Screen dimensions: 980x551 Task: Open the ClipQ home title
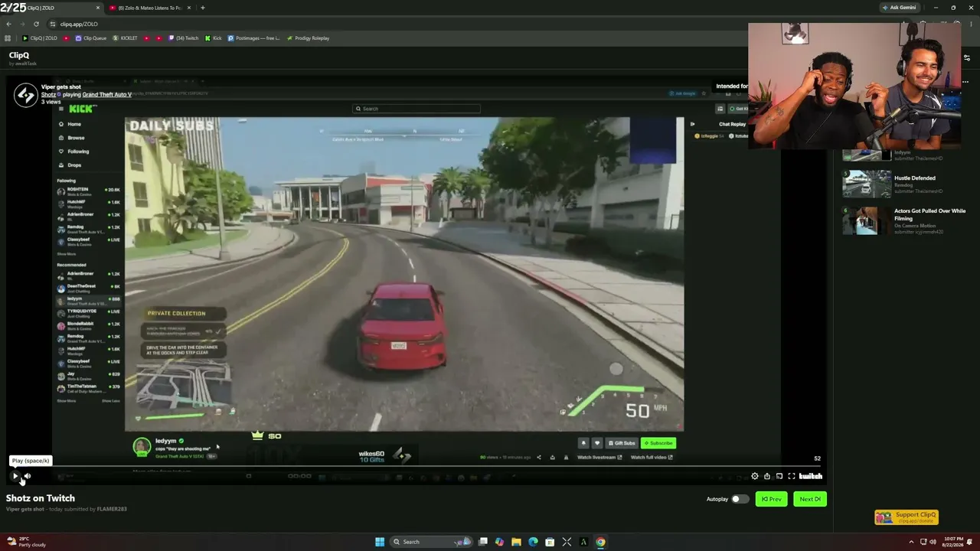click(x=19, y=55)
